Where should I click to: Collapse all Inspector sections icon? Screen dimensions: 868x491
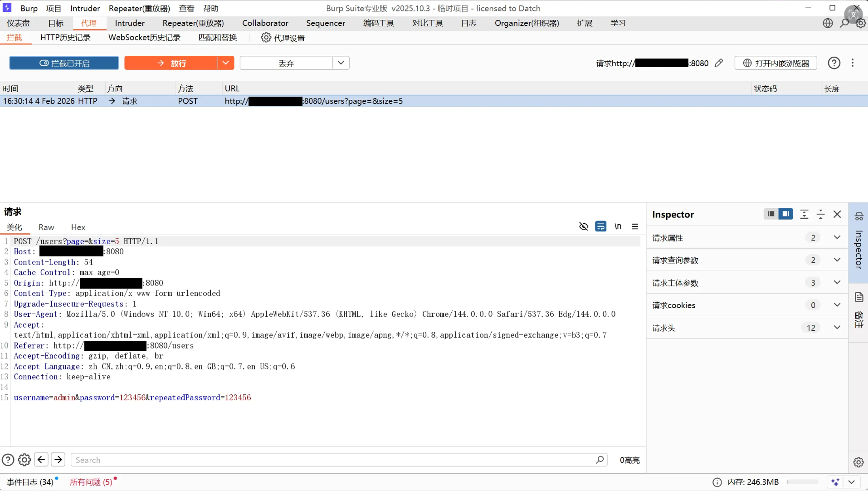pos(821,214)
